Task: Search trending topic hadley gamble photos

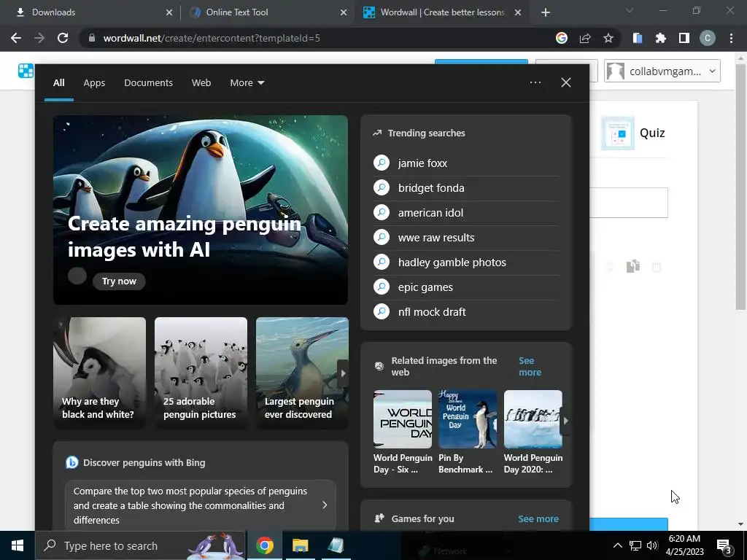Action: [x=466, y=262]
